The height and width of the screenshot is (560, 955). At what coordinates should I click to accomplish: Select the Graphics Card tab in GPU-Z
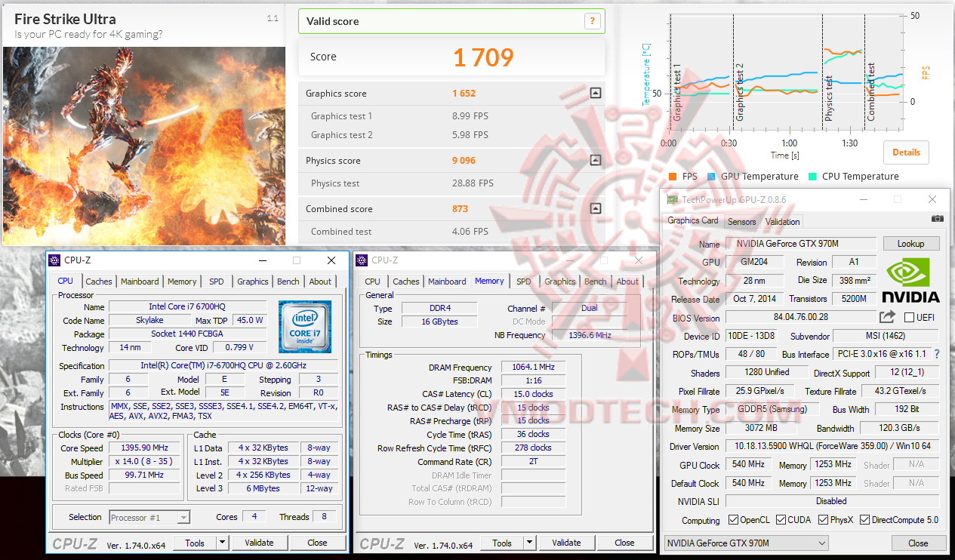693,220
